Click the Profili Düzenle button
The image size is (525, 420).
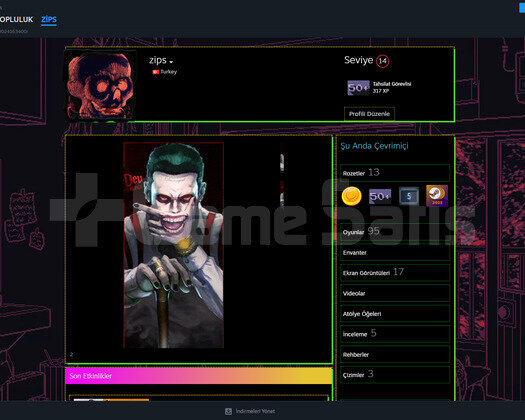click(369, 114)
